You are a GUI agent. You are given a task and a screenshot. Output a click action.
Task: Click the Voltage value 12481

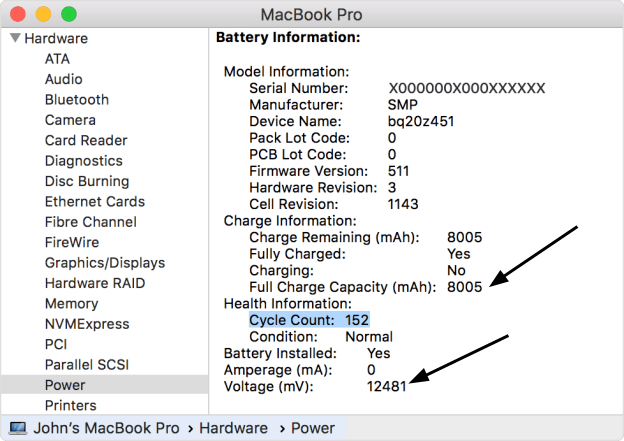point(386,386)
